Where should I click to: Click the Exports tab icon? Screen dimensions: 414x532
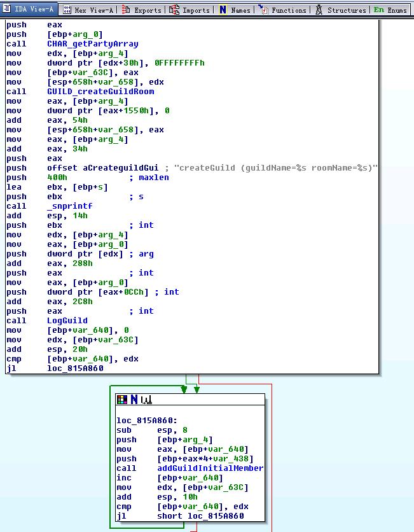coord(126,10)
